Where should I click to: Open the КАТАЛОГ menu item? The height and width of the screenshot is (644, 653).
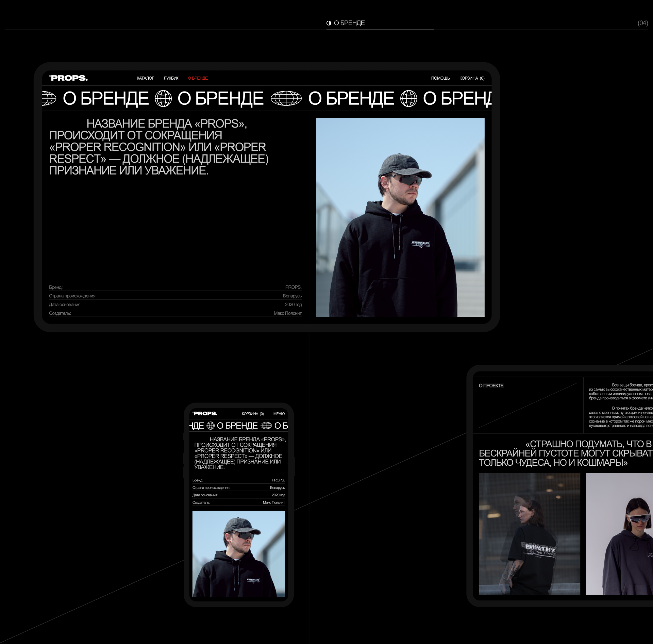pos(145,78)
